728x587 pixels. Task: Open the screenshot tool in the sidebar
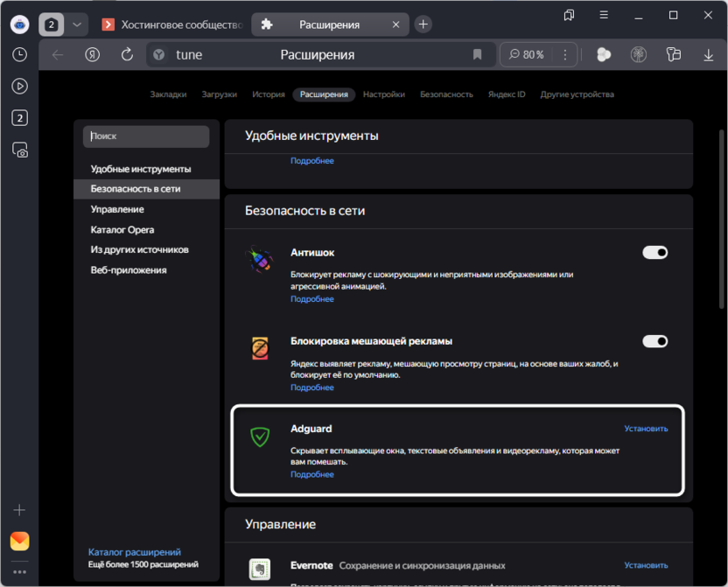19,150
